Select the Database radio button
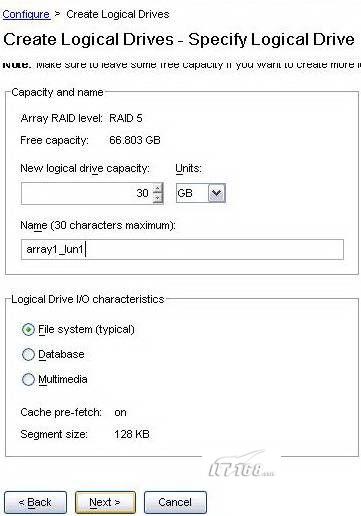Viewport: 361px width, 516px height. click(x=28, y=354)
